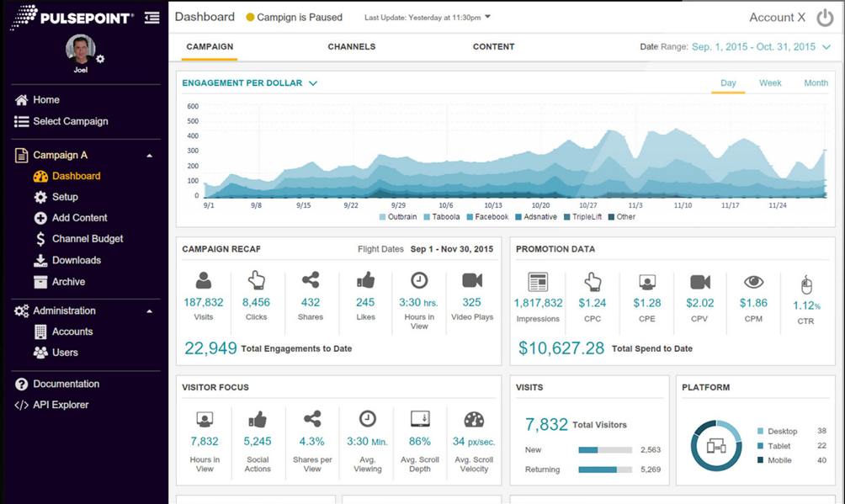Click the power icon beside Account X
The height and width of the screenshot is (504, 845).
click(x=824, y=18)
